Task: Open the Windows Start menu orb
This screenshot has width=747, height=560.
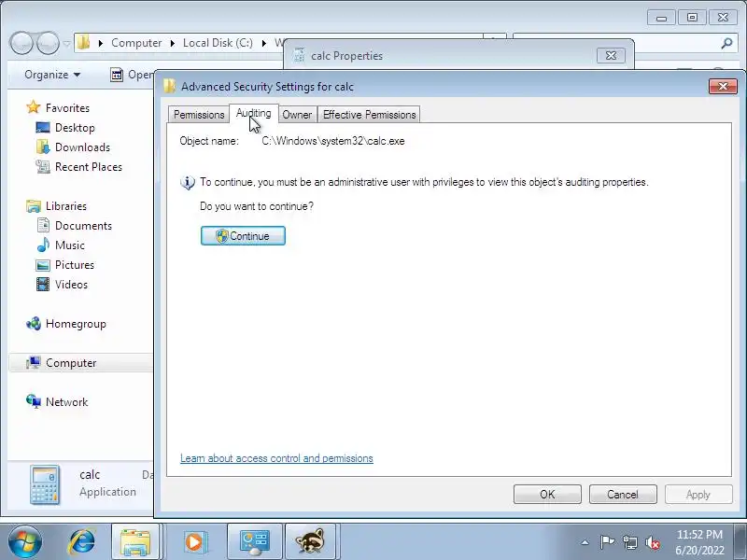Action: [x=25, y=541]
